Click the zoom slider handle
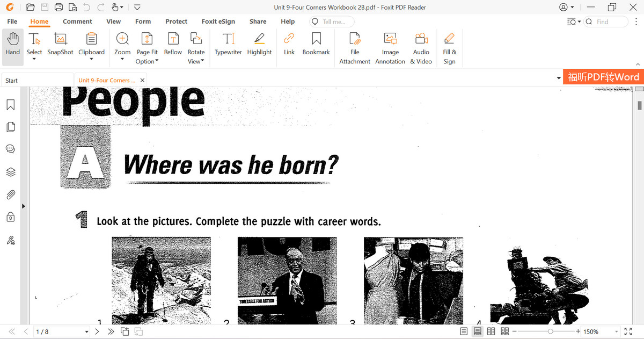Screen dimensions: 644x339 [550, 331]
